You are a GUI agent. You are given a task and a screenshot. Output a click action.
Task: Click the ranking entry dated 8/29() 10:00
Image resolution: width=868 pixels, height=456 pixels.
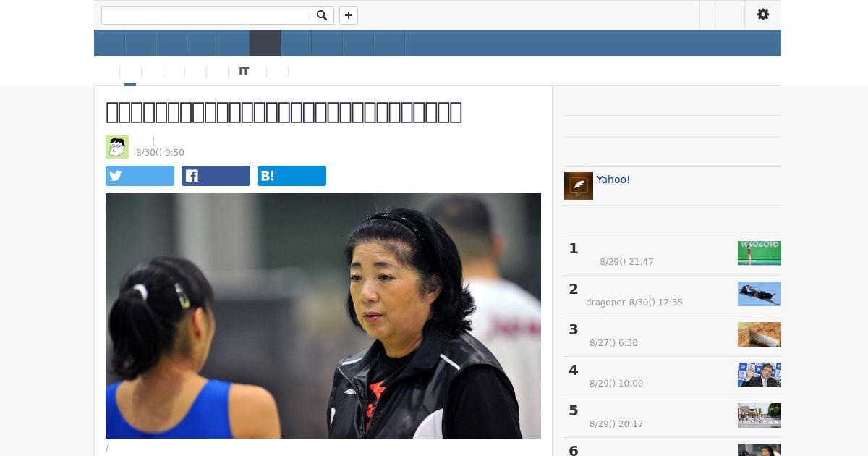coord(673,376)
